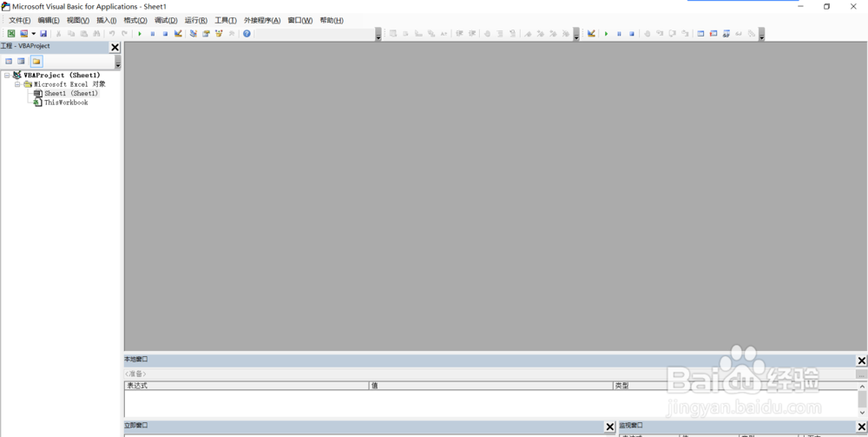This screenshot has width=868, height=437.
Task: Open Project Explorer toolbar icon
Action: pos(194,34)
